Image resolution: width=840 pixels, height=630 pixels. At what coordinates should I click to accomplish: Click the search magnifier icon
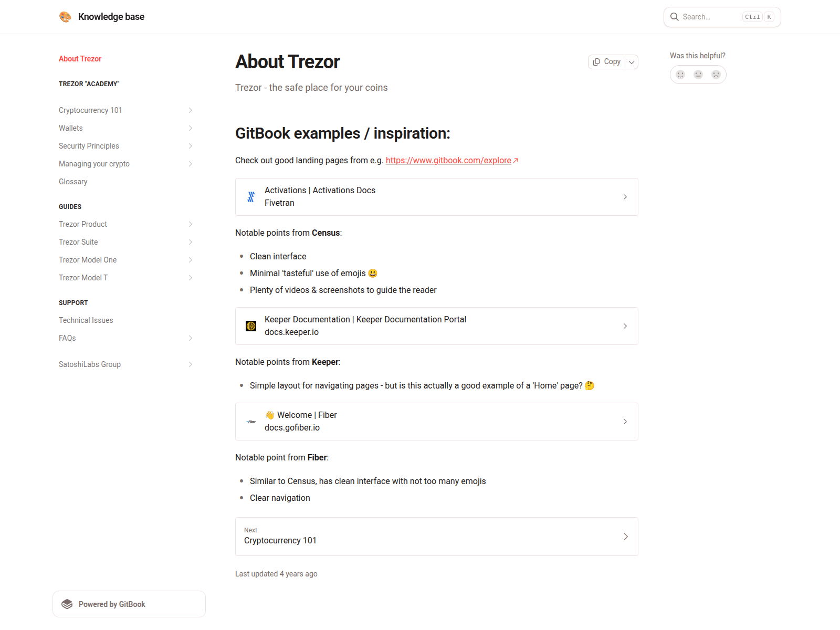675,17
